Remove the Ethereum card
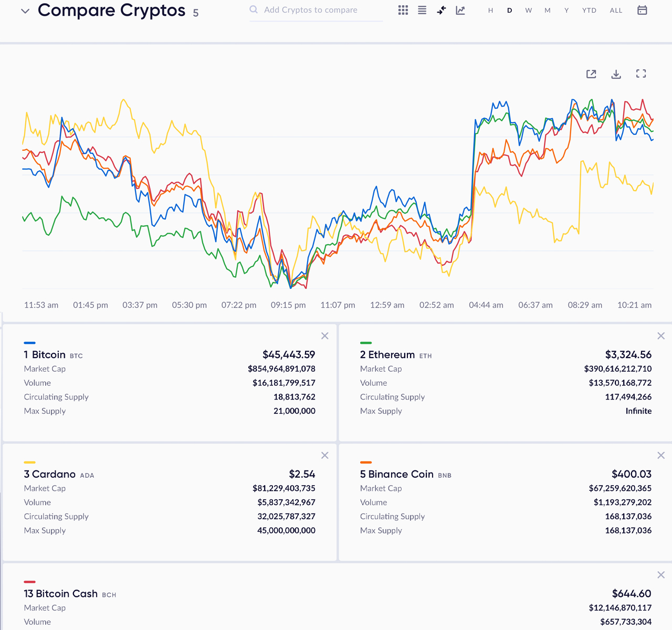The height and width of the screenshot is (630, 672). (661, 336)
